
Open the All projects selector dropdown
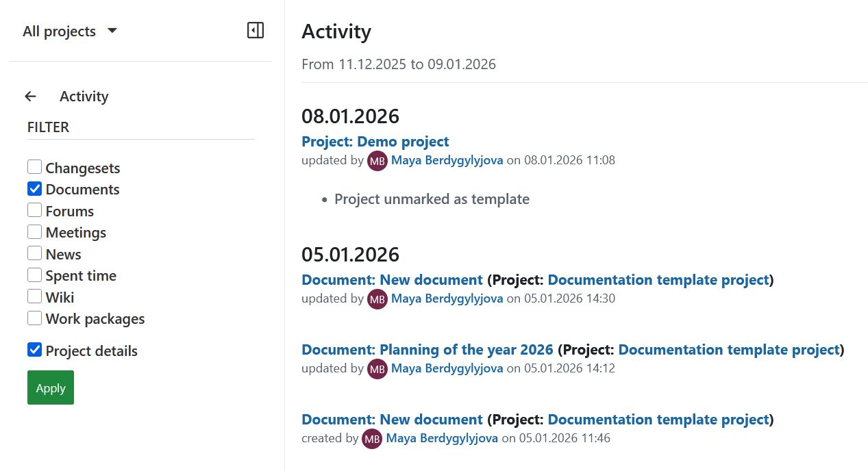point(71,30)
